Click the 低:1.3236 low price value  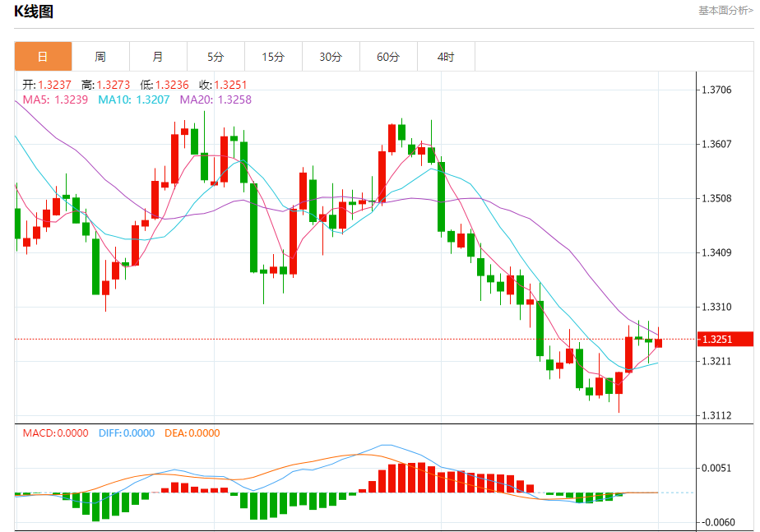pos(165,85)
